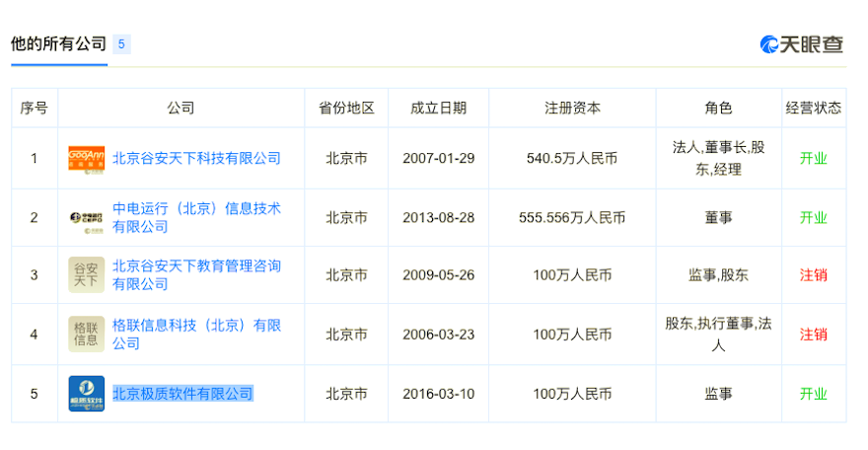868x450 pixels.
Task: Click serial number 3 cell
Action: pos(35,275)
